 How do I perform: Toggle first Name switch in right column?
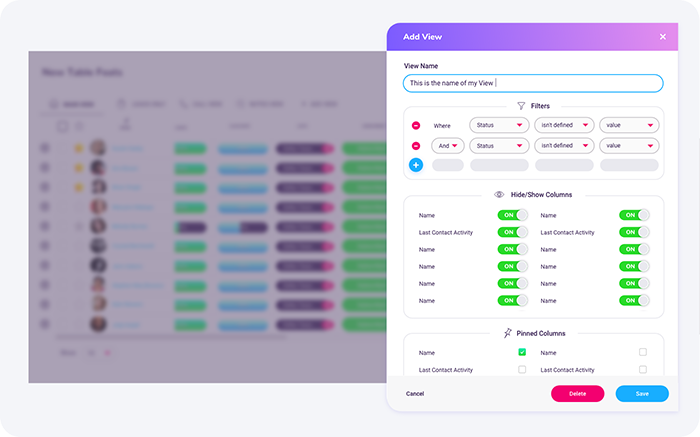coord(634,215)
